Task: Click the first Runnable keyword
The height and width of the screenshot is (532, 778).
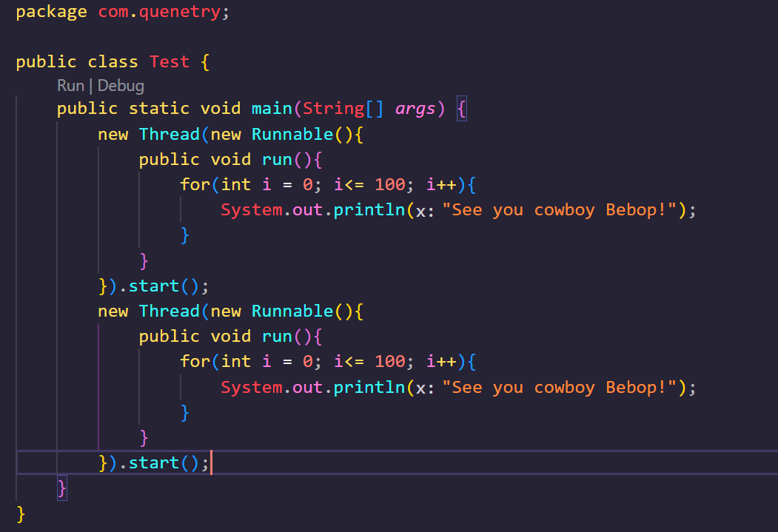Action: pyautogui.click(x=292, y=135)
